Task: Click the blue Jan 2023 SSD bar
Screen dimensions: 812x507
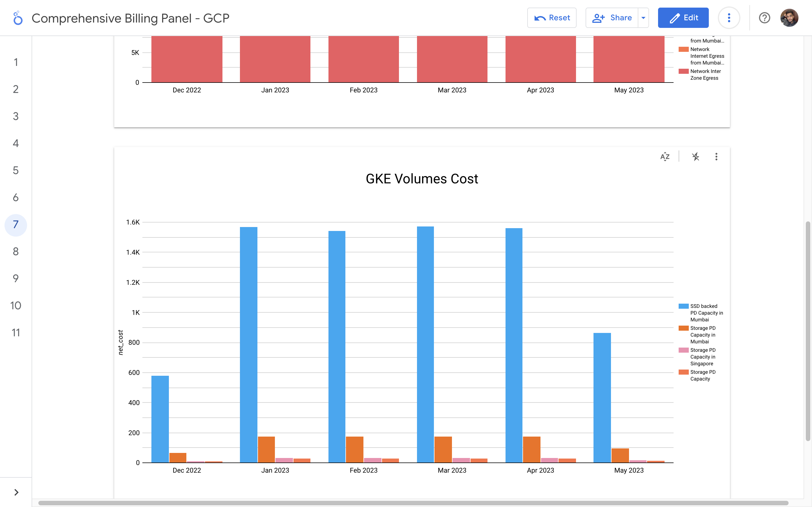Action: (x=249, y=345)
